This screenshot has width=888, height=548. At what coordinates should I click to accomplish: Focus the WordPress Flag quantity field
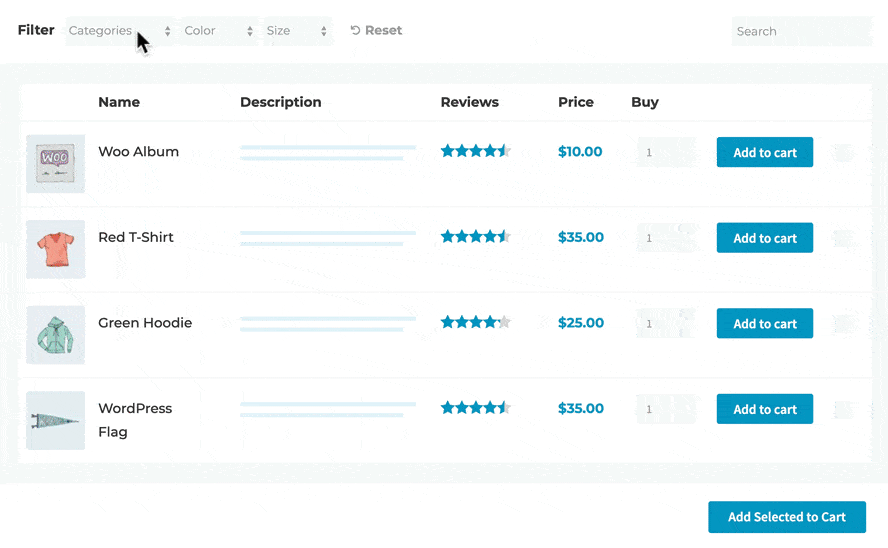(666, 409)
